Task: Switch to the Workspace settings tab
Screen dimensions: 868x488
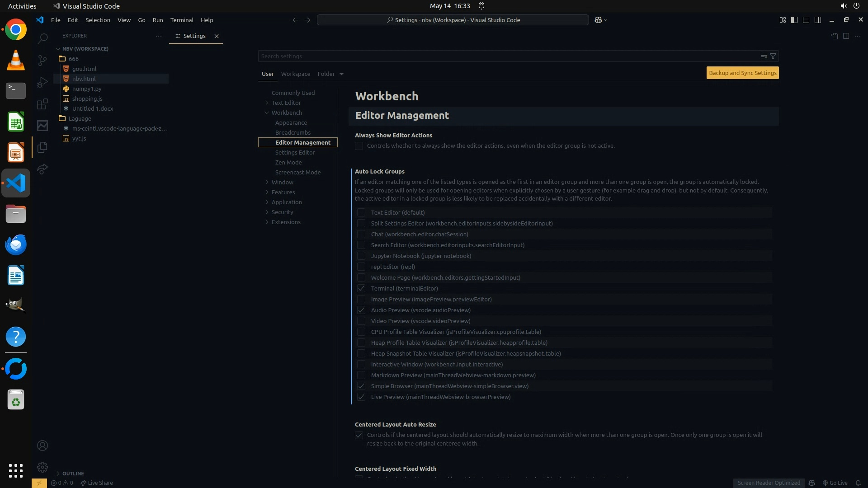Action: click(295, 74)
